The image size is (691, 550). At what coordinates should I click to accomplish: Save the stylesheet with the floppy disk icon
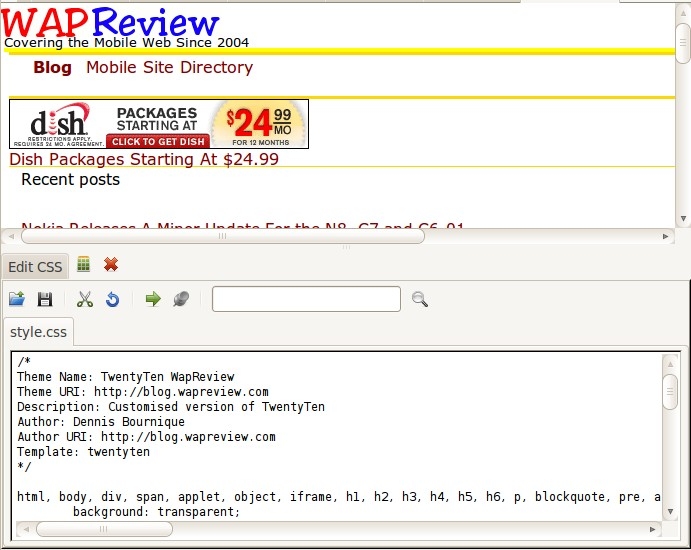[45, 299]
